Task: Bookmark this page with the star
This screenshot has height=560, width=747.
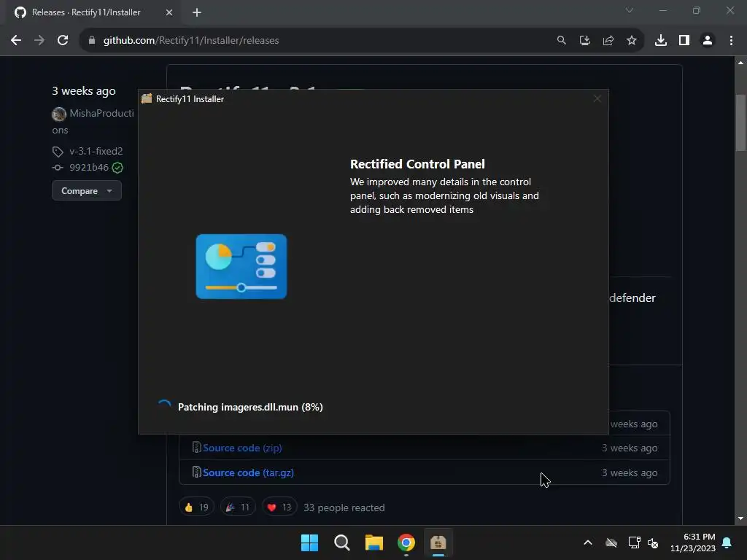Action: (x=631, y=41)
